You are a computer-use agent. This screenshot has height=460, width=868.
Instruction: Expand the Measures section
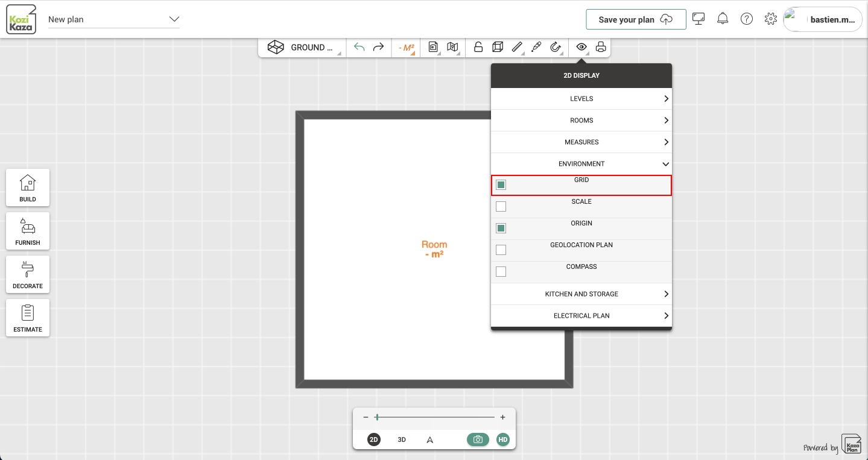tap(581, 142)
